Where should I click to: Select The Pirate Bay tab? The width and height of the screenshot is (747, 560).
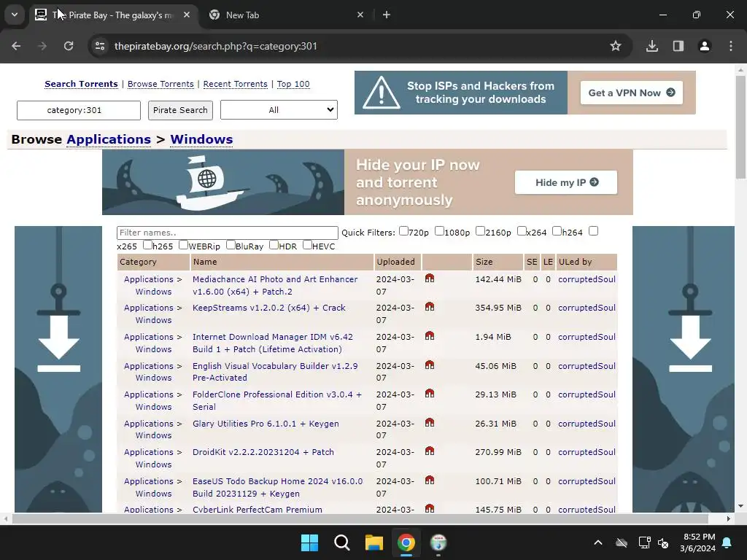112,15
